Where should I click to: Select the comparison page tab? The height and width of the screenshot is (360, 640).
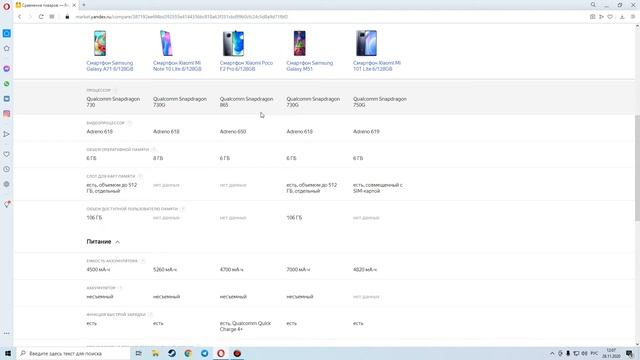click(x=46, y=5)
